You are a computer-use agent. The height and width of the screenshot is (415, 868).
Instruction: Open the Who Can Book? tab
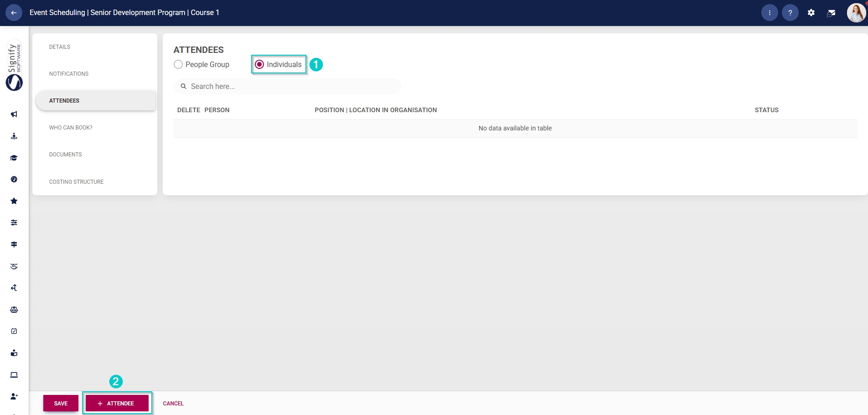coord(71,128)
